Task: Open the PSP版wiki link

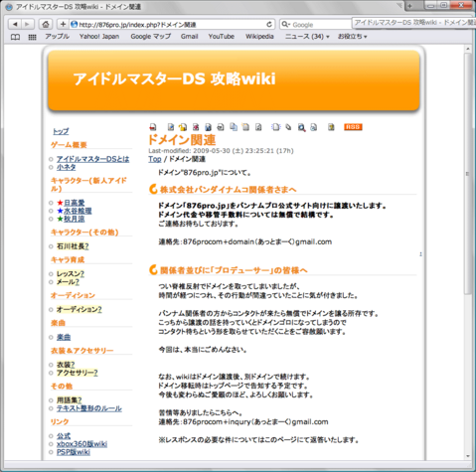Action: pos(74,452)
